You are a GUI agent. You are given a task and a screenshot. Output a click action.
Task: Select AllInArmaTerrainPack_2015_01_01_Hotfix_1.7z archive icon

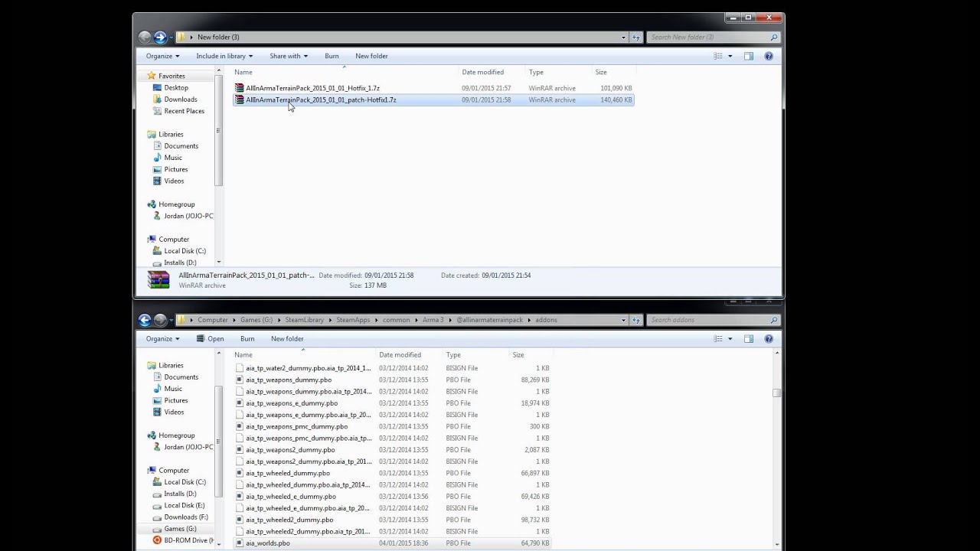pos(240,88)
